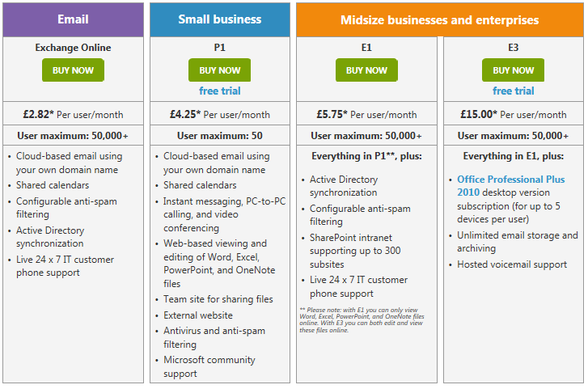Viewport: 588px width, 389px height.
Task: Open the free trial link under P1
Action: [x=219, y=91]
